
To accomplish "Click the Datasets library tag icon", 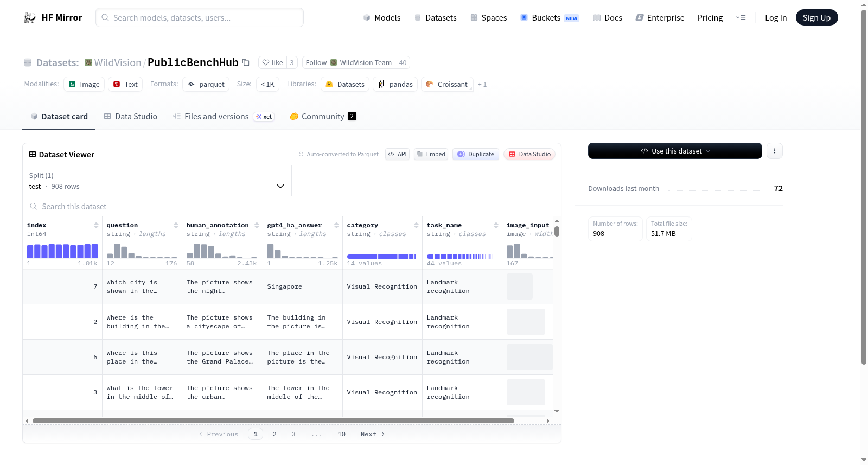I will click(329, 84).
